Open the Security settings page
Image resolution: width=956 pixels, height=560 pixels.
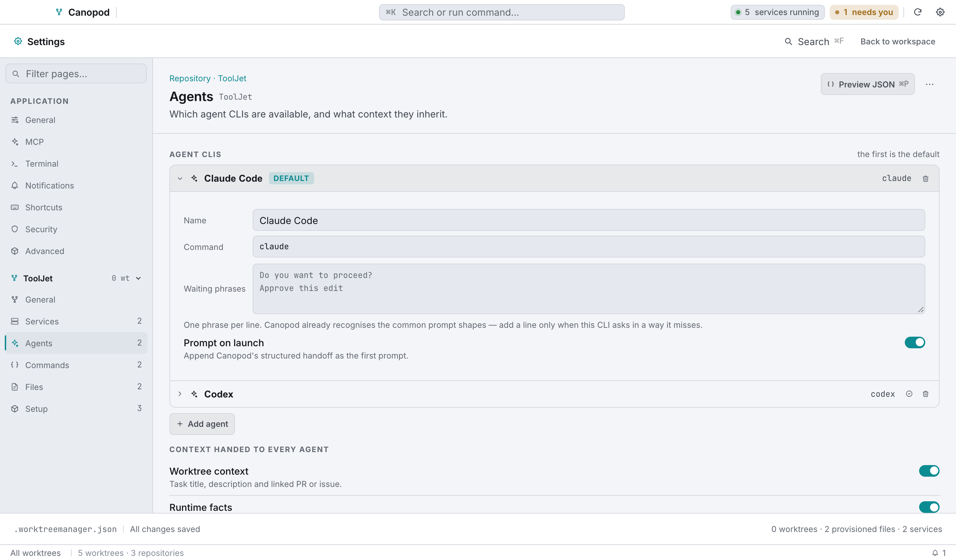point(76,229)
